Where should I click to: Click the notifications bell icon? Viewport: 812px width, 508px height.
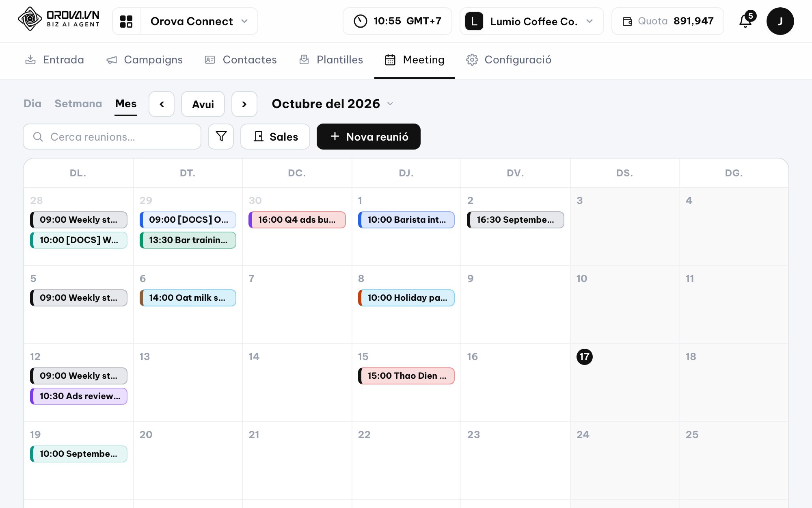pyautogui.click(x=746, y=21)
